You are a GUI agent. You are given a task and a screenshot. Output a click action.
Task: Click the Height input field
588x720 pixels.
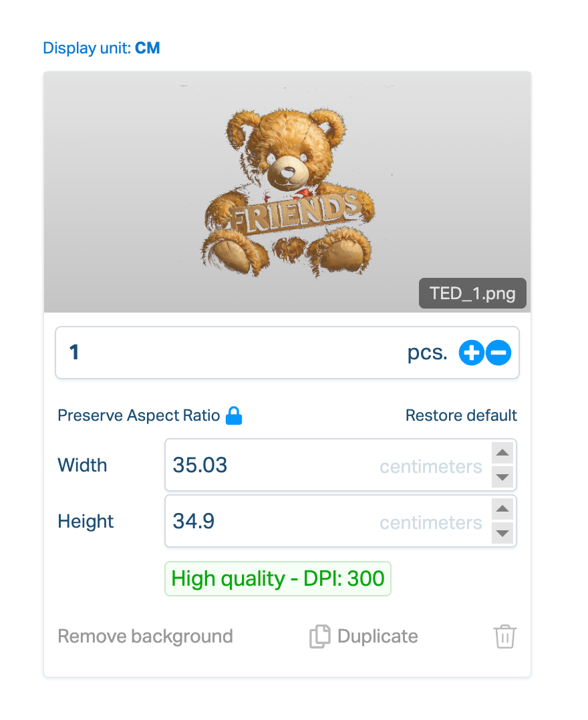click(267, 522)
